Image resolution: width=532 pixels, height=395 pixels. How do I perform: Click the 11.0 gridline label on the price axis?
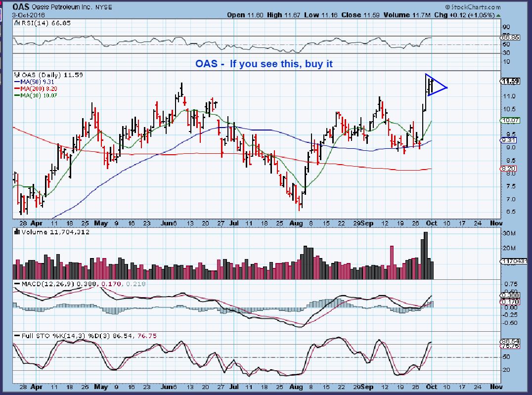coord(509,96)
